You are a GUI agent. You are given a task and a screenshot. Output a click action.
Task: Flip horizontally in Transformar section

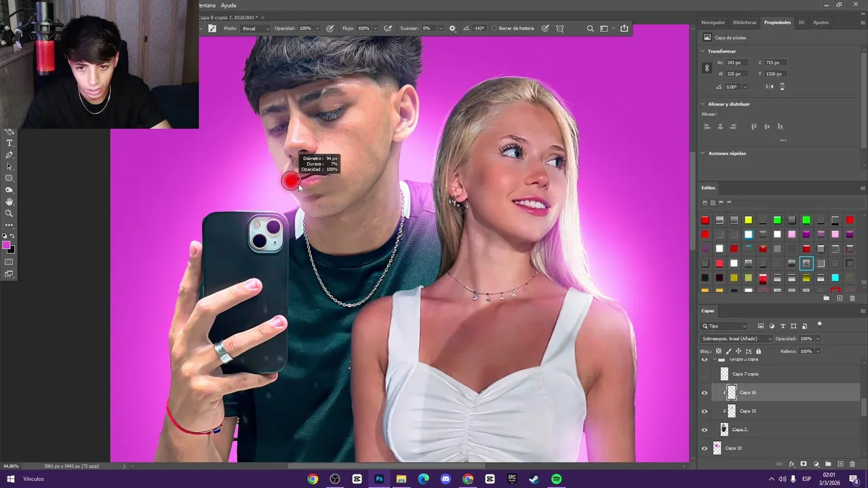[769, 87]
